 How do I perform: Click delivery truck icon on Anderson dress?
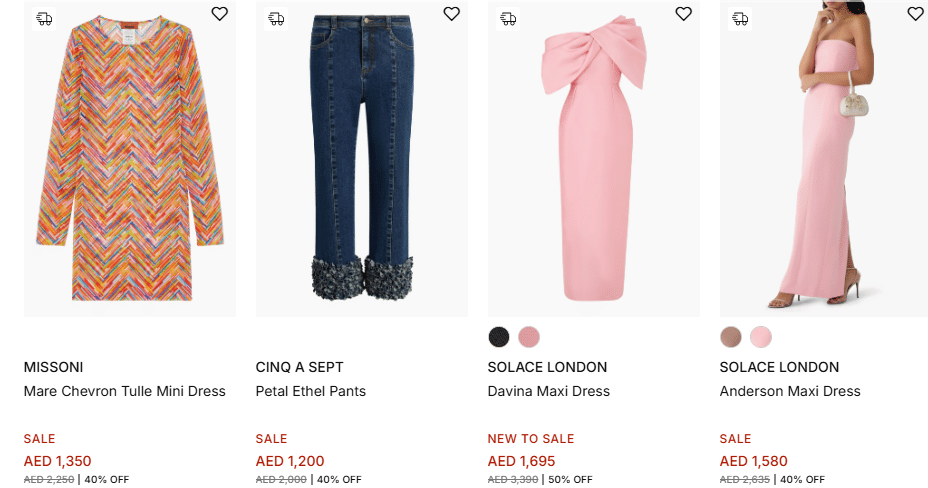[x=740, y=18]
